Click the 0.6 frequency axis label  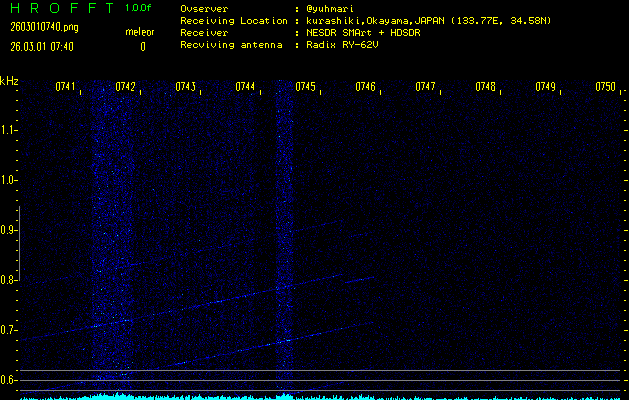tap(9, 380)
